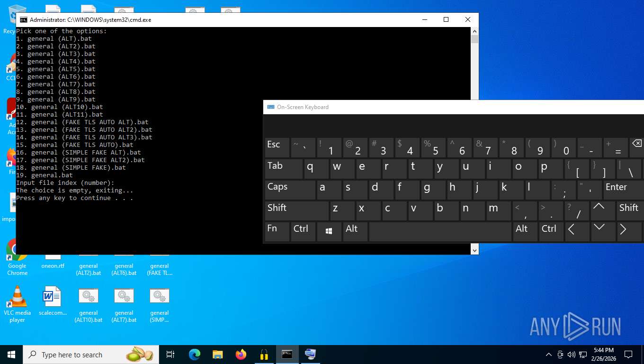Click '12. general (FAKE TLS AUTO ALT).bat' line
This screenshot has width=644, height=364.
coord(82,122)
